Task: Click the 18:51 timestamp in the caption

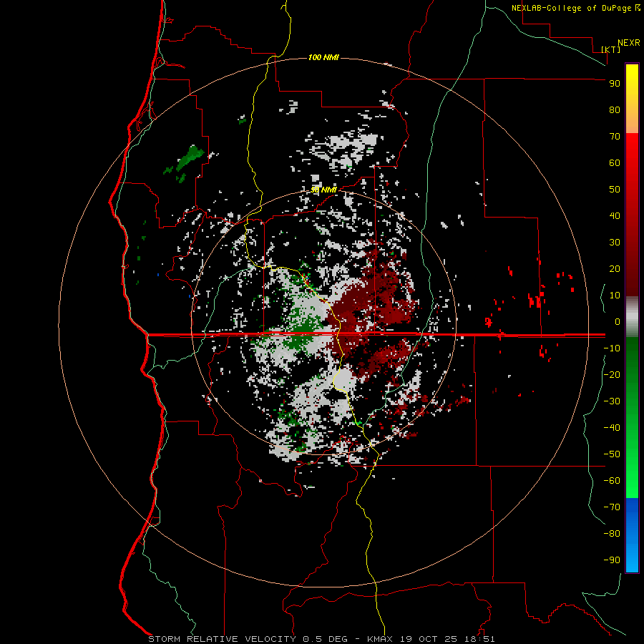Action: [479, 639]
